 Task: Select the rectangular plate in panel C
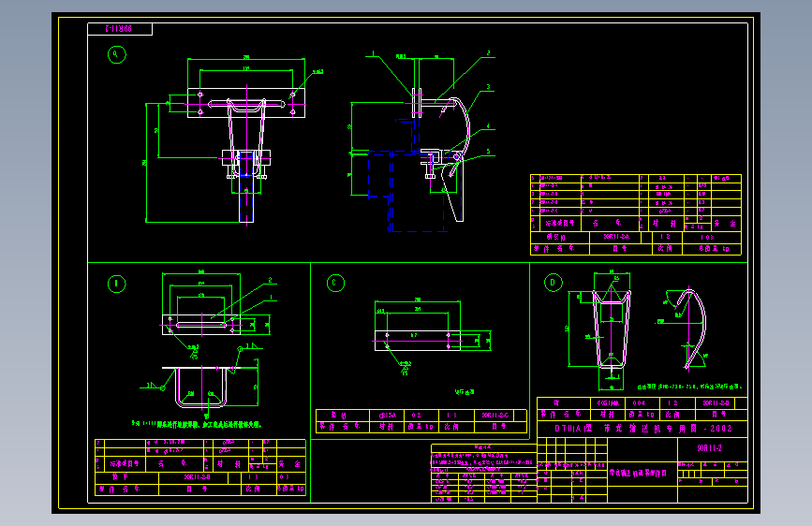tap(418, 341)
